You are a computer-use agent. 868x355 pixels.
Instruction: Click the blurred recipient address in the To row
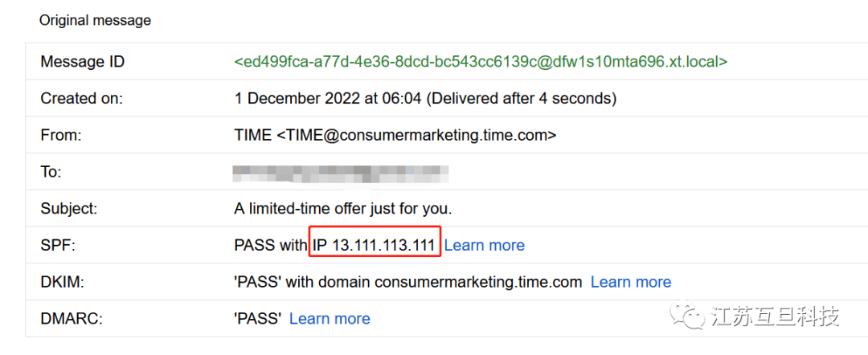pos(340,172)
